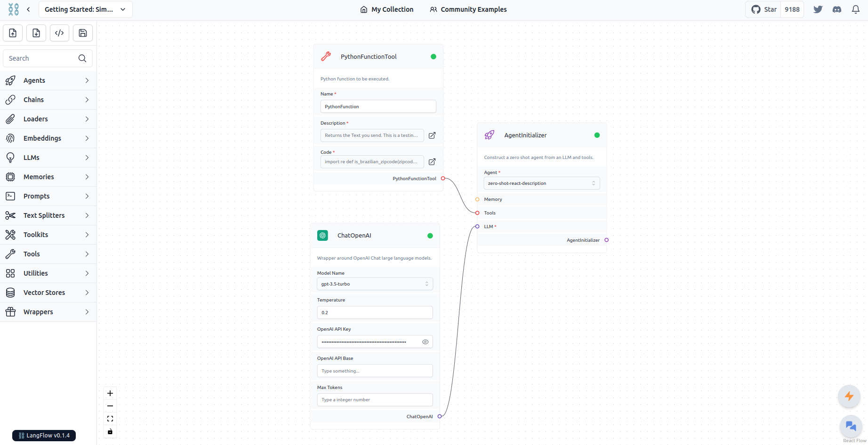Click the Max Tokens field

coord(375,400)
